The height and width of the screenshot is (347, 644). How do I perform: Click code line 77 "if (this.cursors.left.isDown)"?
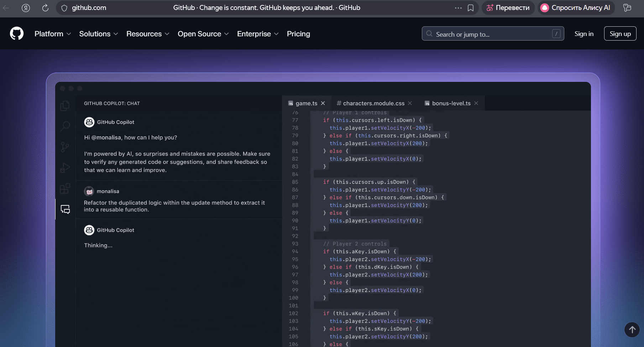(372, 120)
